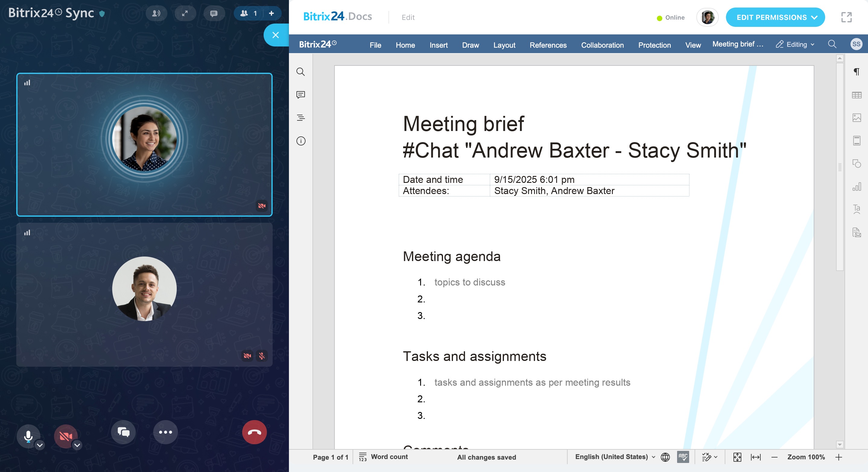Screen dimensions: 868x472
Task: Open shape settings in right sidebar
Action: pyautogui.click(x=856, y=164)
